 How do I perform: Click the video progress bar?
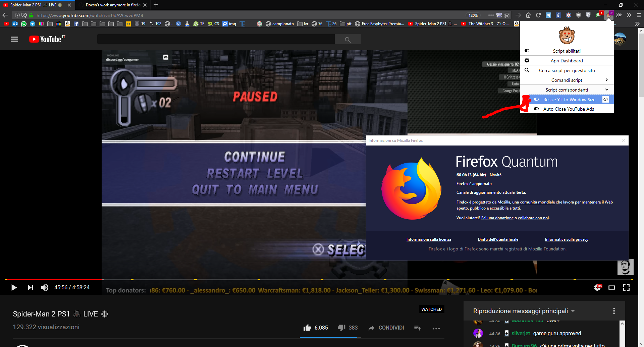click(x=319, y=279)
